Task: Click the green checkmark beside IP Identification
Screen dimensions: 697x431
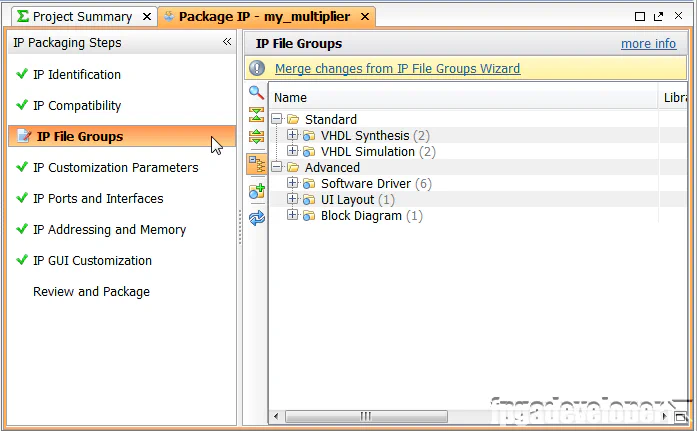Action: pyautogui.click(x=22, y=73)
